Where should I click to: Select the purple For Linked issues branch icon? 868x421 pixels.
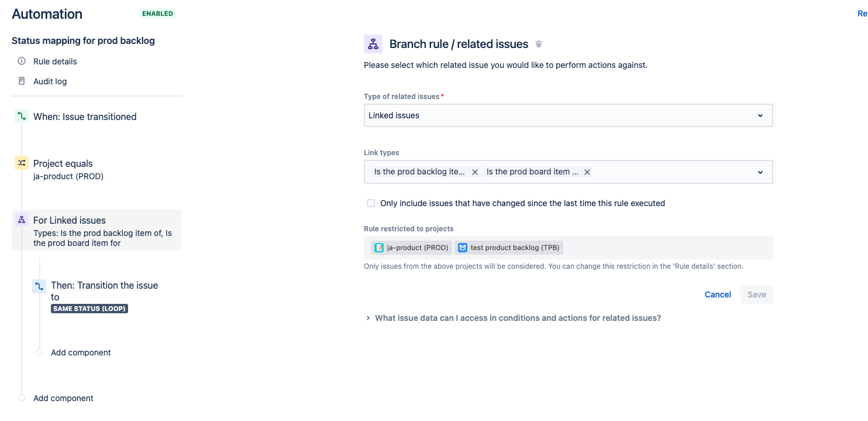(x=22, y=220)
